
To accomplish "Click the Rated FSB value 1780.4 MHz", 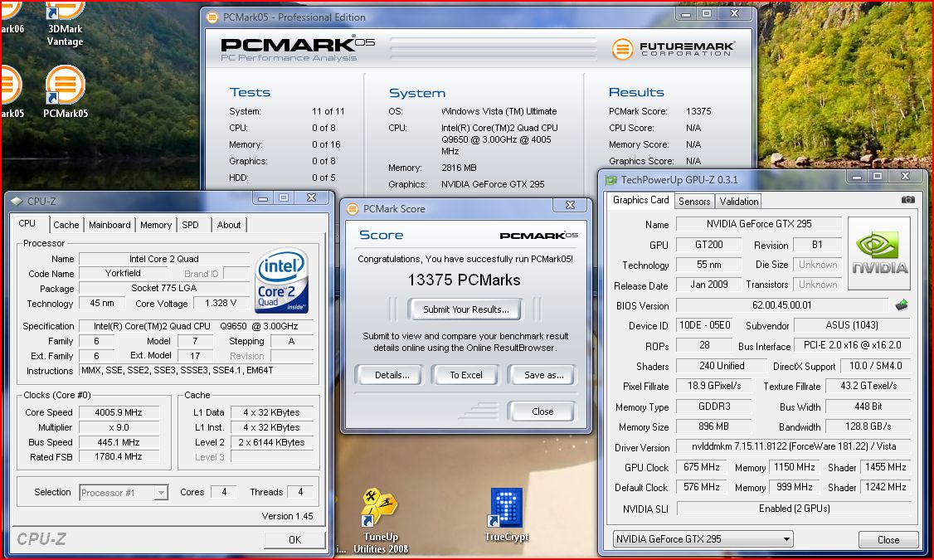I will tap(119, 456).
